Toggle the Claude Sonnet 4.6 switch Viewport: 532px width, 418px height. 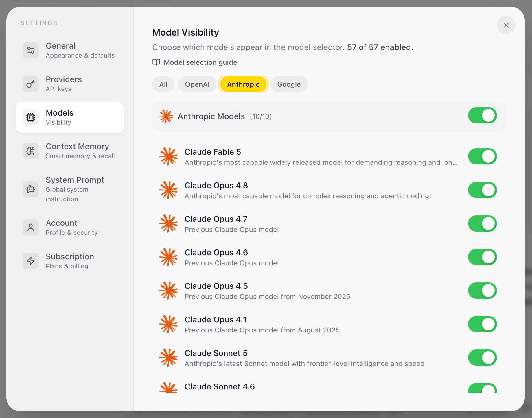tap(483, 388)
